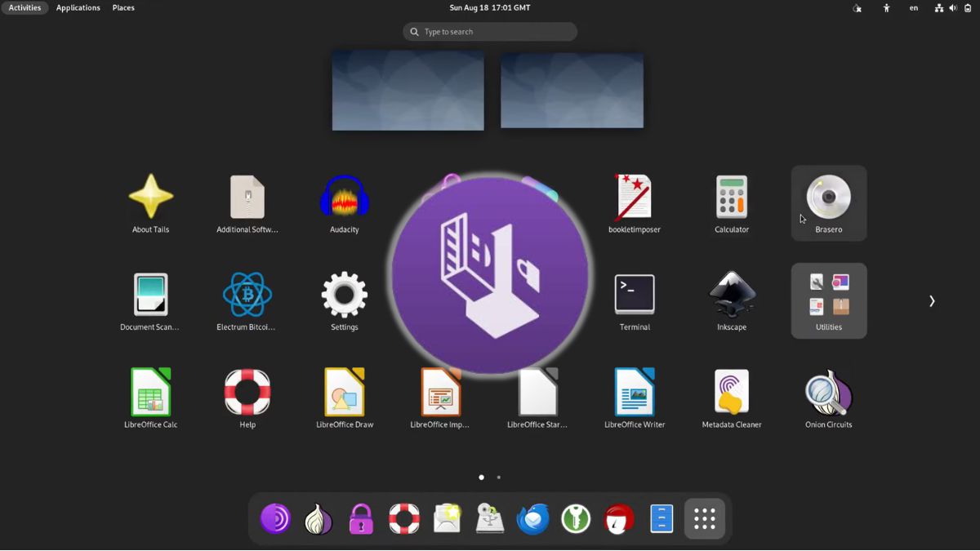Screen dimensions: 980x551
Task: Open LibreOffice Impress
Action: 441,398
